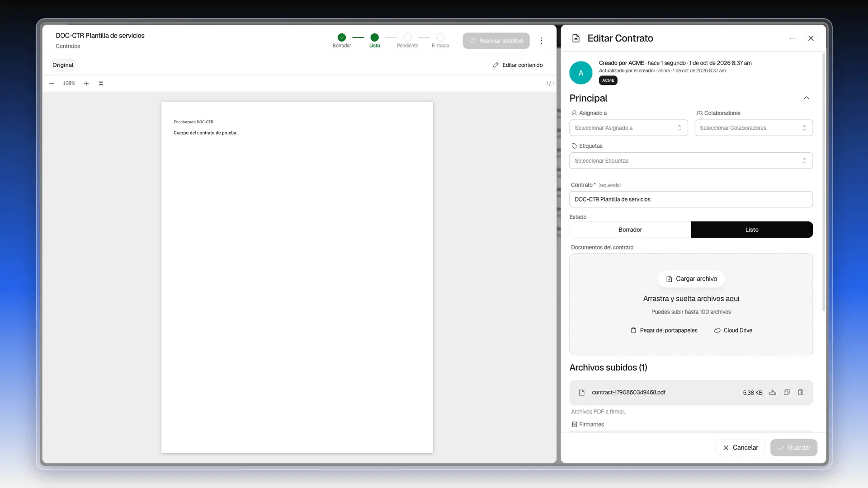Viewport: 868px width, 488px height.
Task: Delete contract-1790860349468.pdf with trash icon
Action: pyautogui.click(x=801, y=393)
